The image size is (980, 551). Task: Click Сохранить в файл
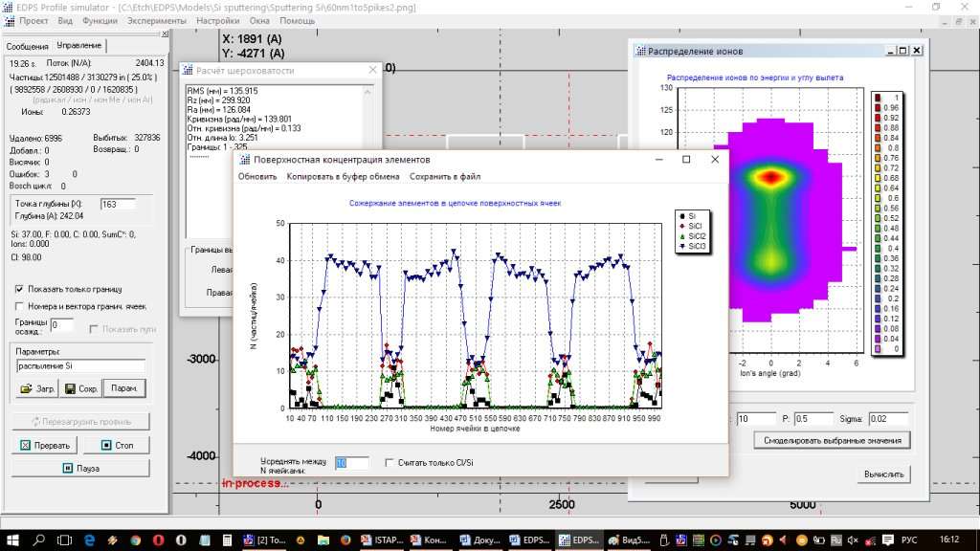tap(445, 177)
